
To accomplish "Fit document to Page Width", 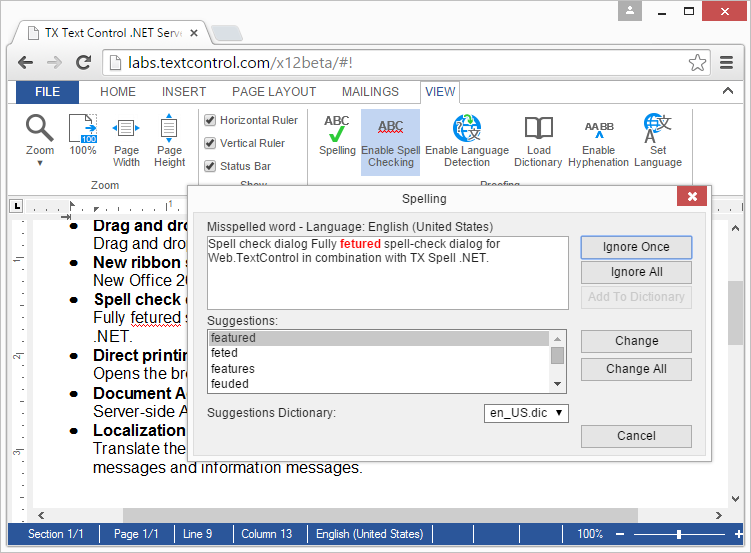I will [126, 141].
